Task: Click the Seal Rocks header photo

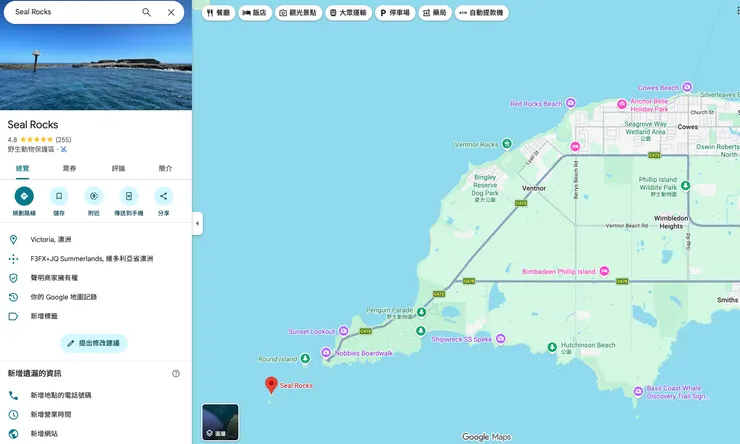Action: click(x=96, y=67)
